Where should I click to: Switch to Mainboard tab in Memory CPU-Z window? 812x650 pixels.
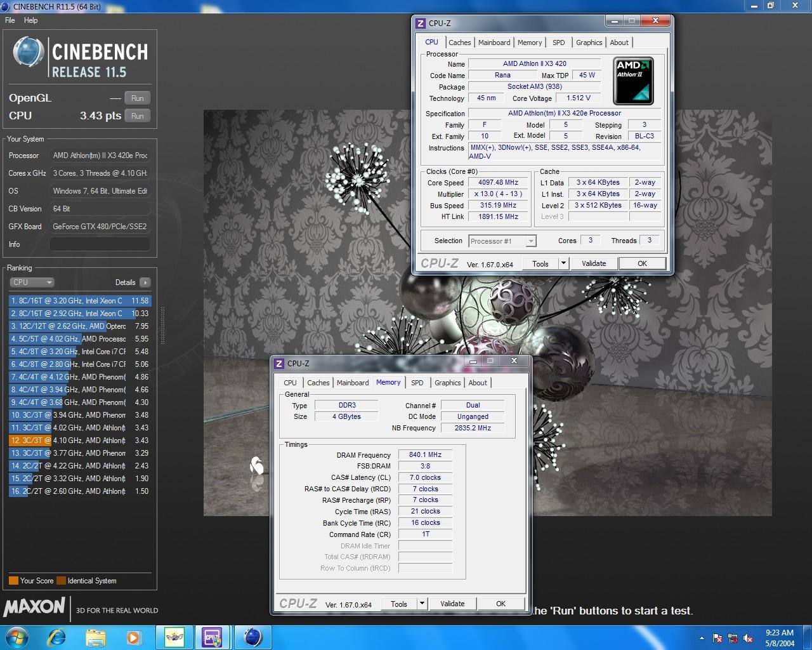pos(353,383)
